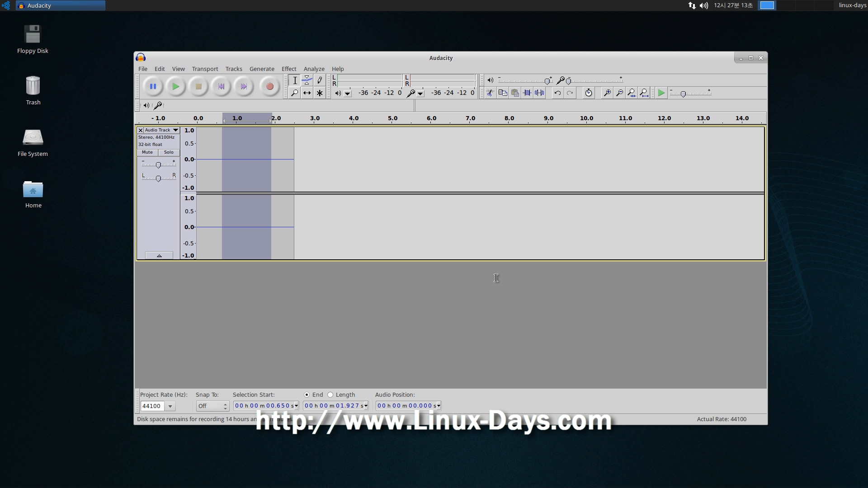This screenshot has height=488, width=868.
Task: Open the Tracks menu
Action: [x=234, y=69]
